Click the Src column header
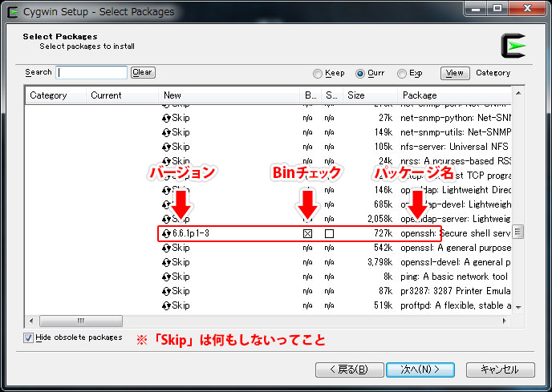 pyautogui.click(x=332, y=95)
